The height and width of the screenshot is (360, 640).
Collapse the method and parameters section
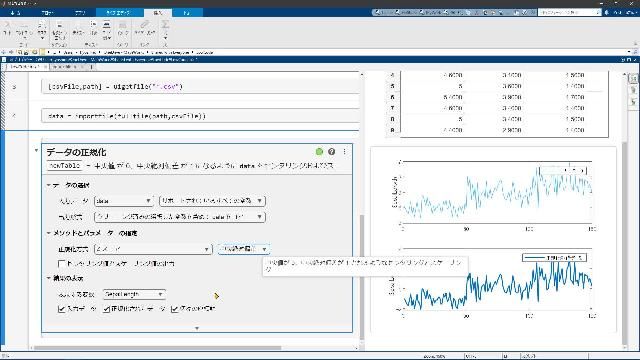click(49, 233)
